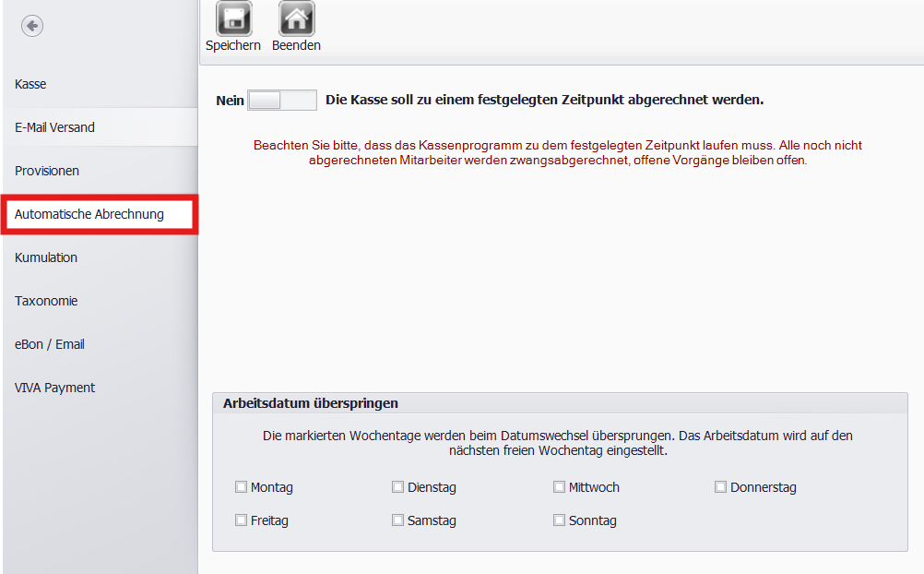Check the Montag checkbox
Image resolution: width=924 pixels, height=574 pixels.
pos(241,486)
